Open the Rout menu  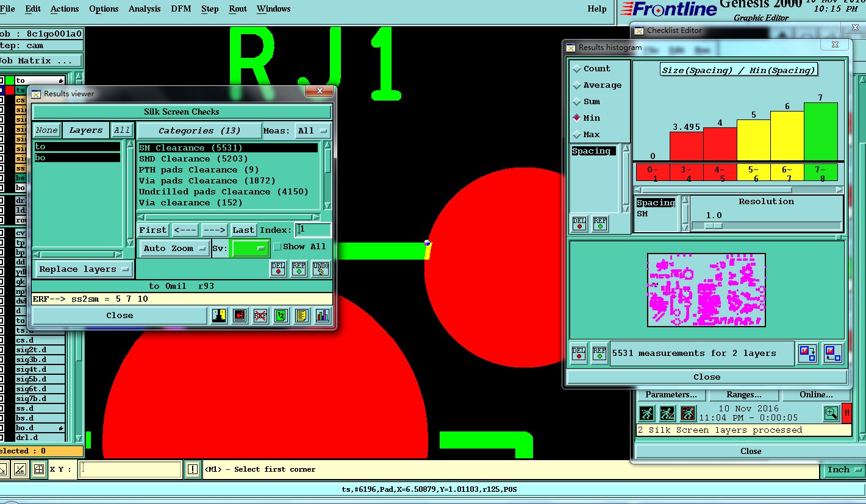click(238, 9)
